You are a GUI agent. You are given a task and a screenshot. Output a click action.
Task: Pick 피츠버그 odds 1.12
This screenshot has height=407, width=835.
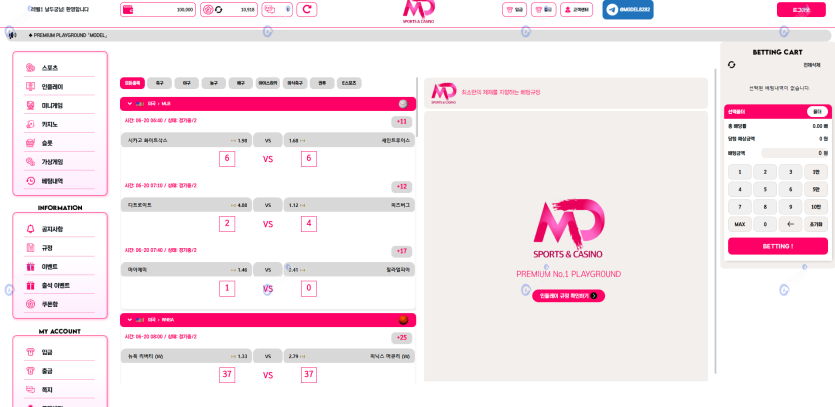349,205
